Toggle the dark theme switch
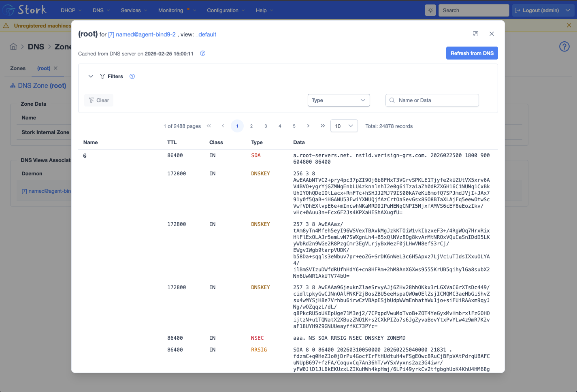The height and width of the screenshot is (392, 577). pos(430,10)
